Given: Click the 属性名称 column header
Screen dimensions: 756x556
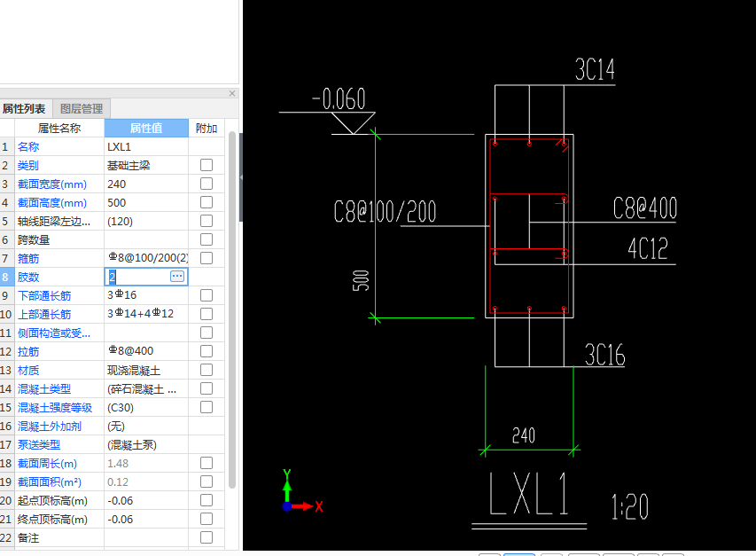Looking at the screenshot, I should pos(59,129).
